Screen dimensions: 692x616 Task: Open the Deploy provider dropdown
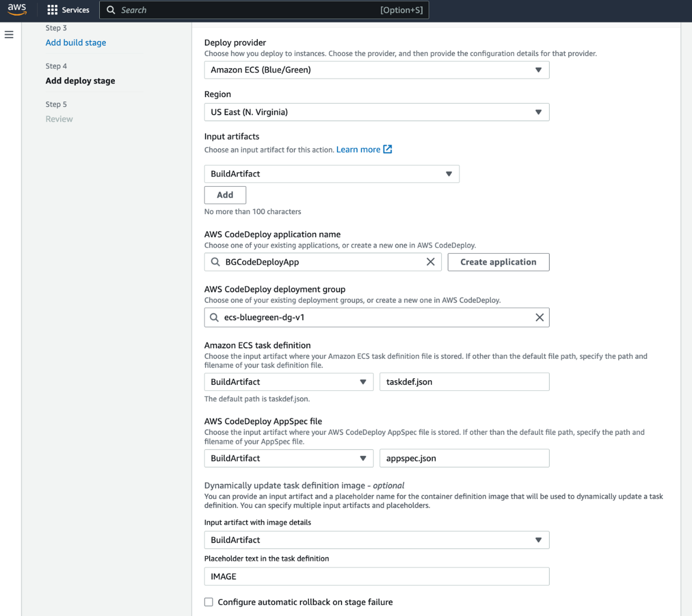tap(377, 70)
